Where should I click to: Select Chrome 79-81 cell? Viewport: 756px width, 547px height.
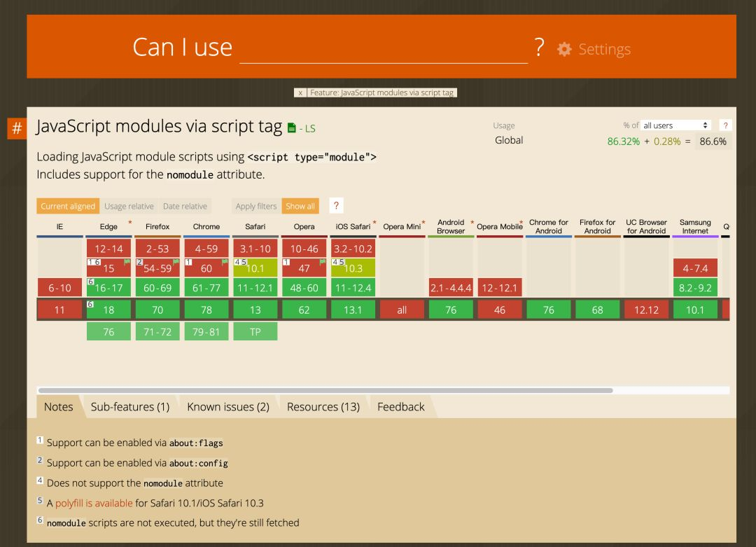(x=206, y=332)
